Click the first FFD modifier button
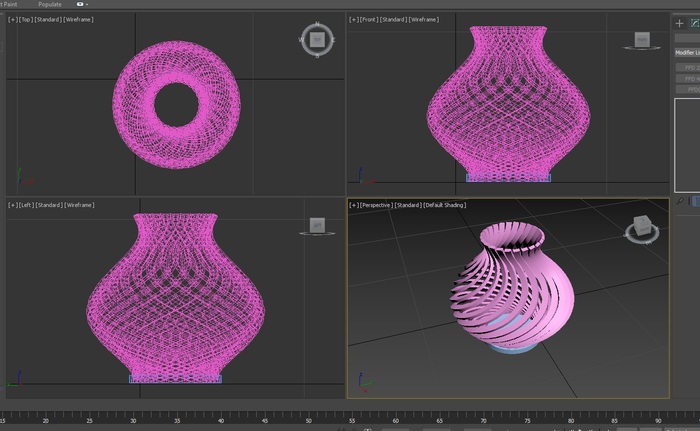Screen dimensions: 700x431 [x=688, y=67]
